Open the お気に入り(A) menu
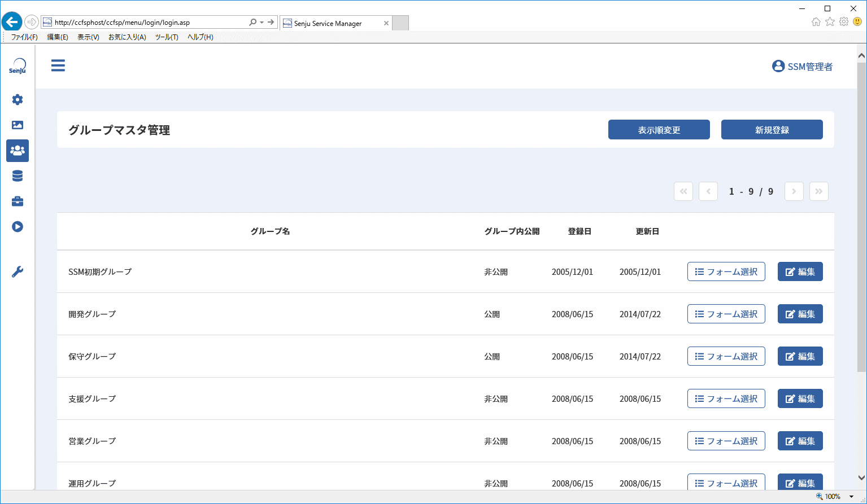867x504 pixels. pyautogui.click(x=127, y=37)
